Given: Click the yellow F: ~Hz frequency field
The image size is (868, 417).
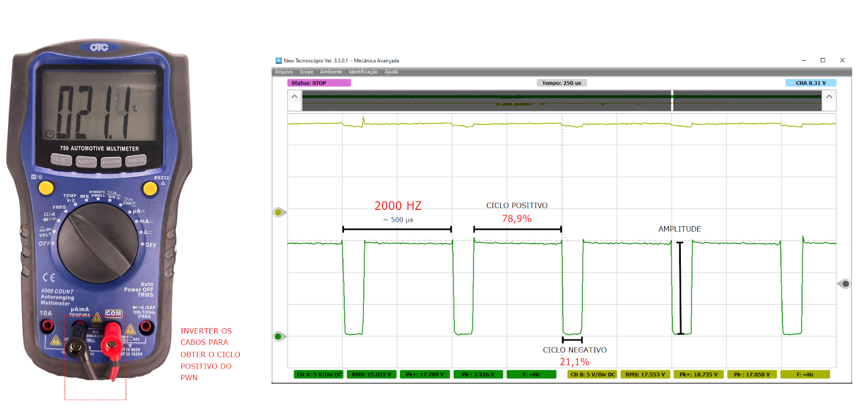Looking at the screenshot, I should tap(805, 374).
